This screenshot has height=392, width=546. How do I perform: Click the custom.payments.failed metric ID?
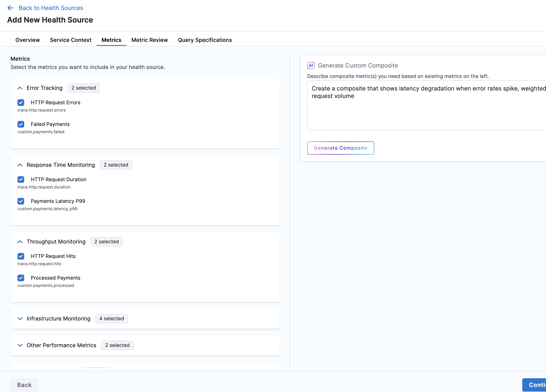[x=41, y=132]
